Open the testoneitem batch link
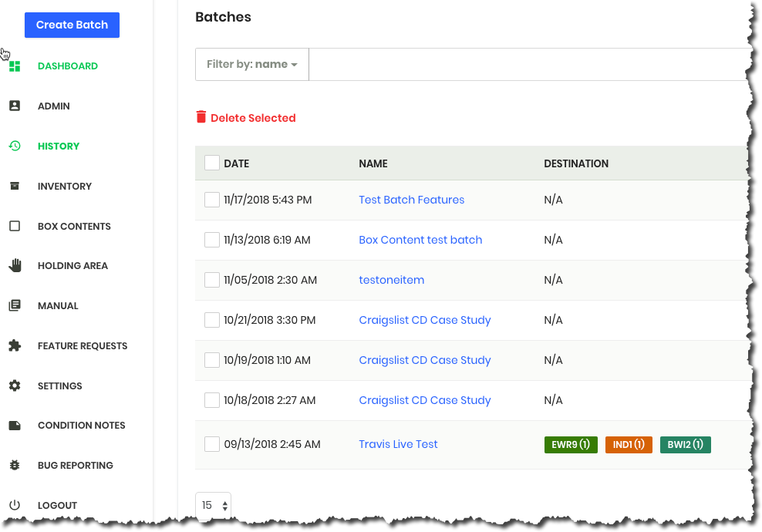Screen dimensions: 762x532 (x=391, y=280)
